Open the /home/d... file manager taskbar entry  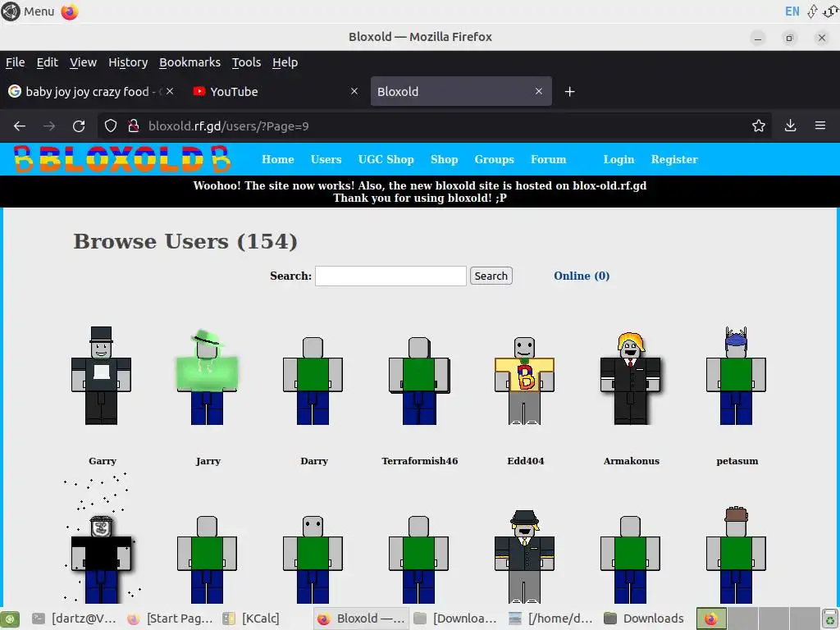pos(550,619)
